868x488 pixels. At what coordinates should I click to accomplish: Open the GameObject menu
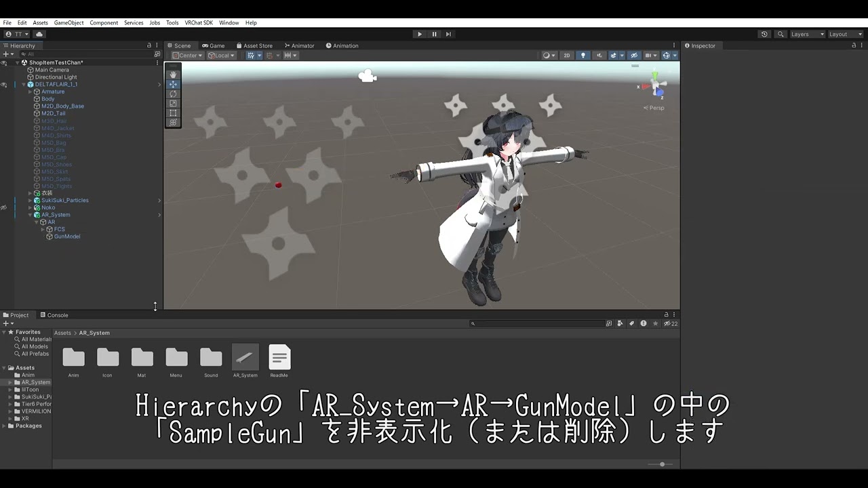(69, 23)
